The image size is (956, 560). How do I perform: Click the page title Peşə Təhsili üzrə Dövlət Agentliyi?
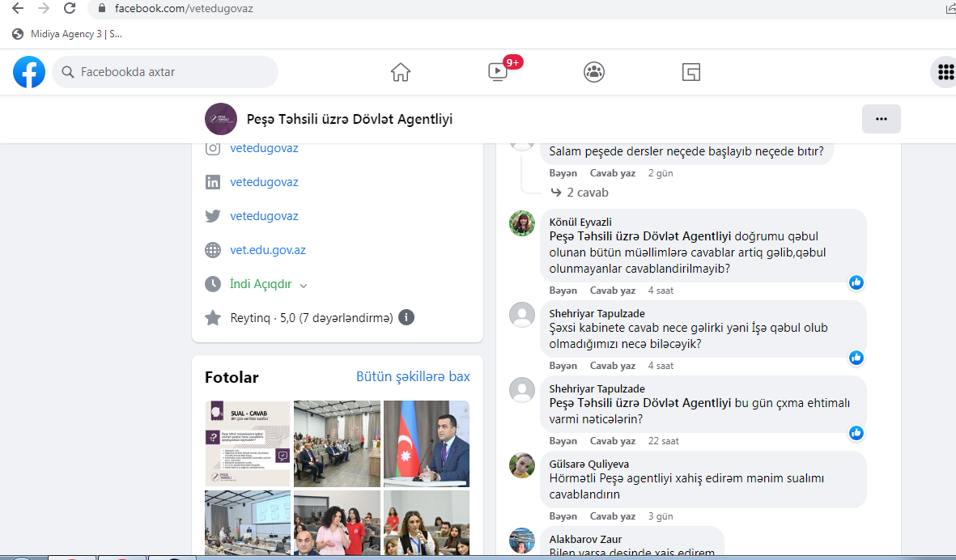point(350,120)
